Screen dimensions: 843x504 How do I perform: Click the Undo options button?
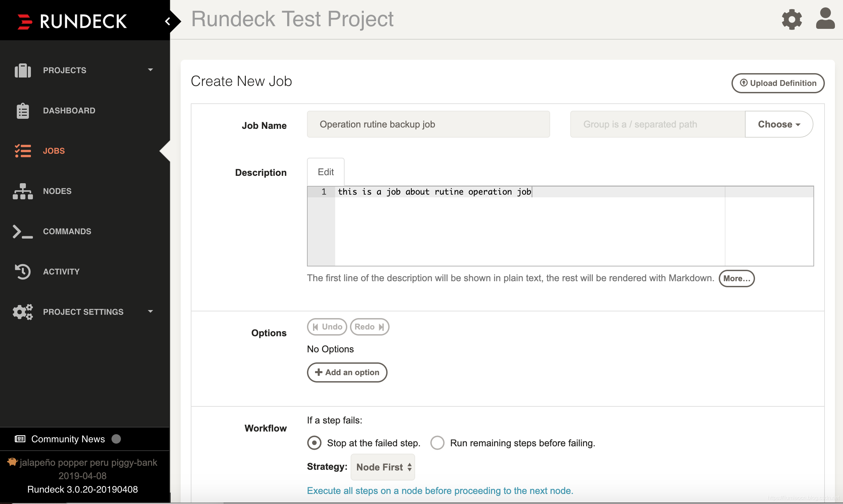pyautogui.click(x=327, y=327)
